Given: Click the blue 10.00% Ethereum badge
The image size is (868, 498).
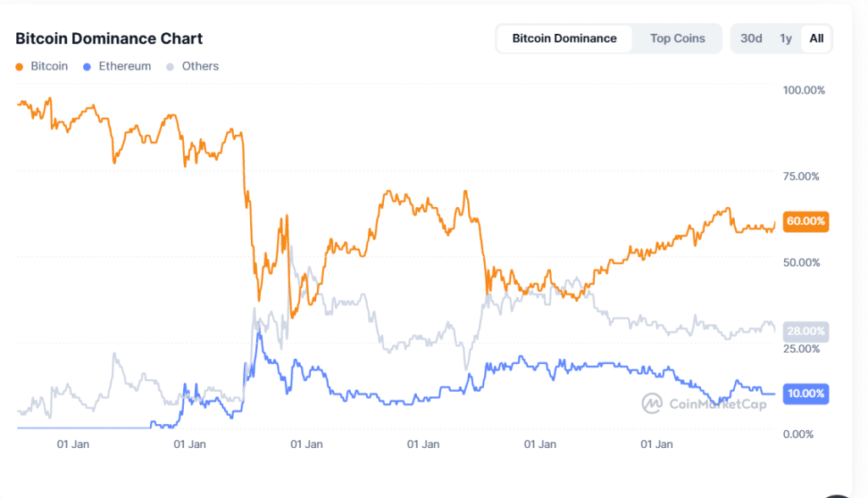Looking at the screenshot, I should (804, 394).
